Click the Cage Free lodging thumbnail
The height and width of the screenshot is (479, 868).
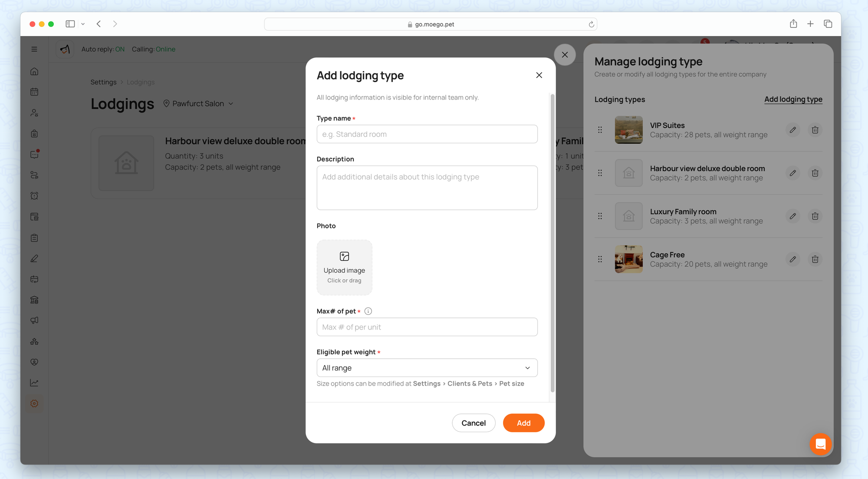[628, 259]
